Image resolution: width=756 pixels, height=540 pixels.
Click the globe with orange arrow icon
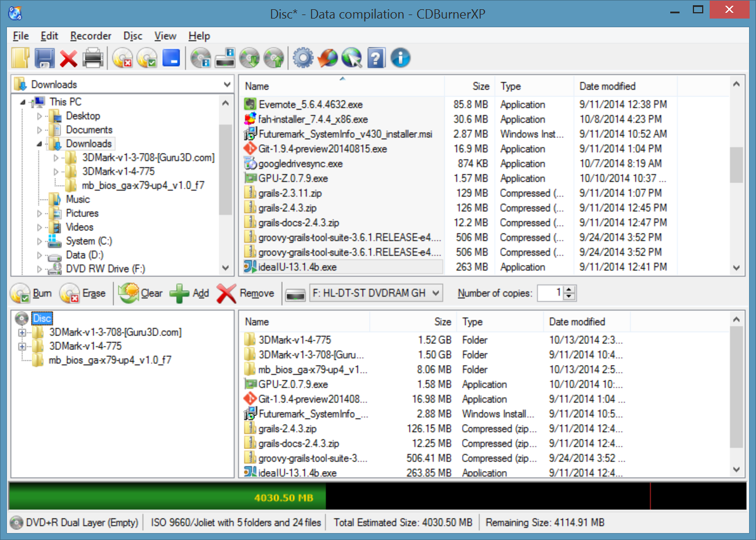pos(327,58)
